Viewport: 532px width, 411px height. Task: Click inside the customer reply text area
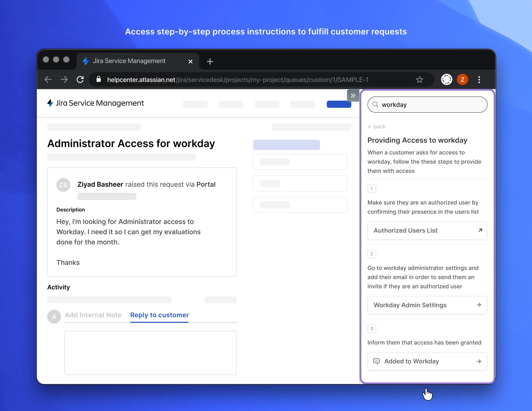151,353
